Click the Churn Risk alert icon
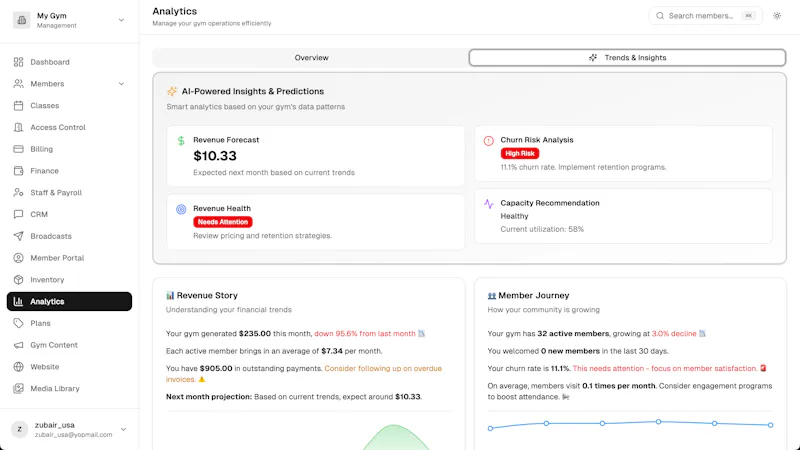 (x=488, y=141)
